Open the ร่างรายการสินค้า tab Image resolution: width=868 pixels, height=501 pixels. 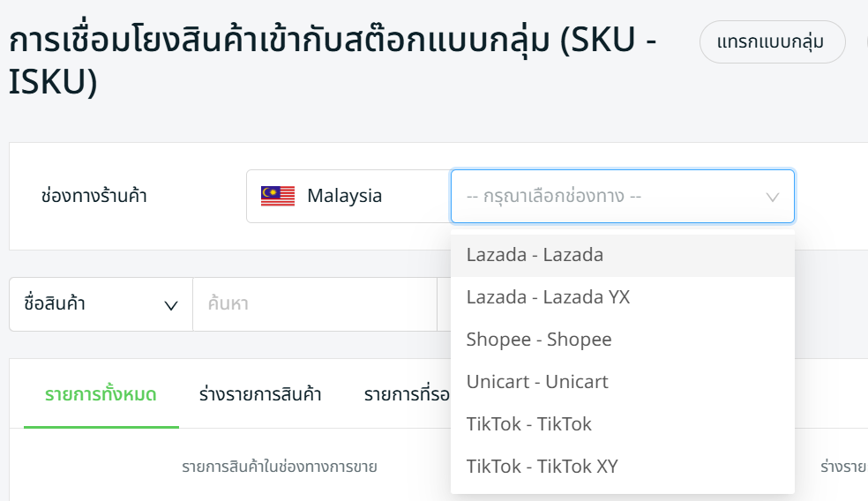tap(260, 394)
